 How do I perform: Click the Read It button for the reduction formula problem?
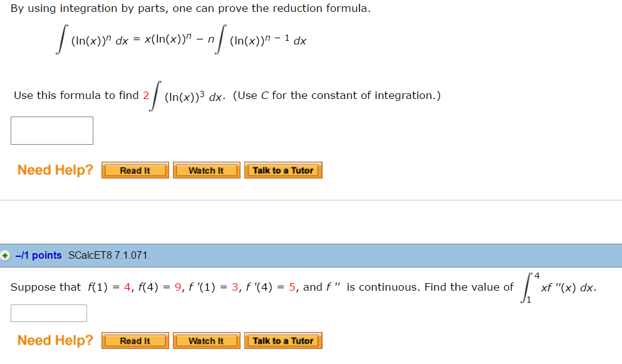135,170
